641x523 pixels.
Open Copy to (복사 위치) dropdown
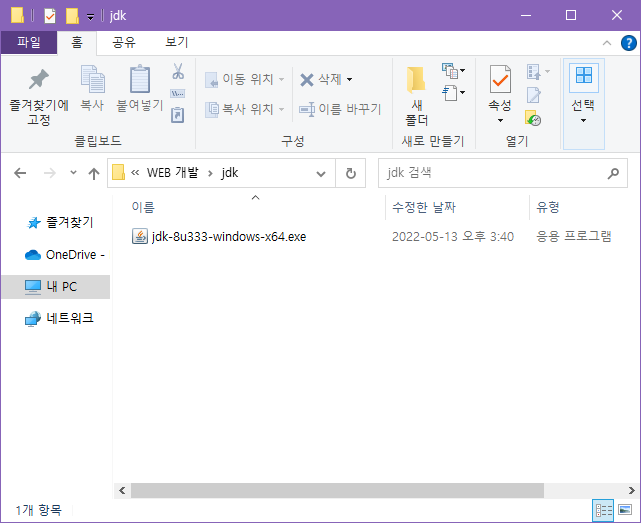(x=244, y=109)
